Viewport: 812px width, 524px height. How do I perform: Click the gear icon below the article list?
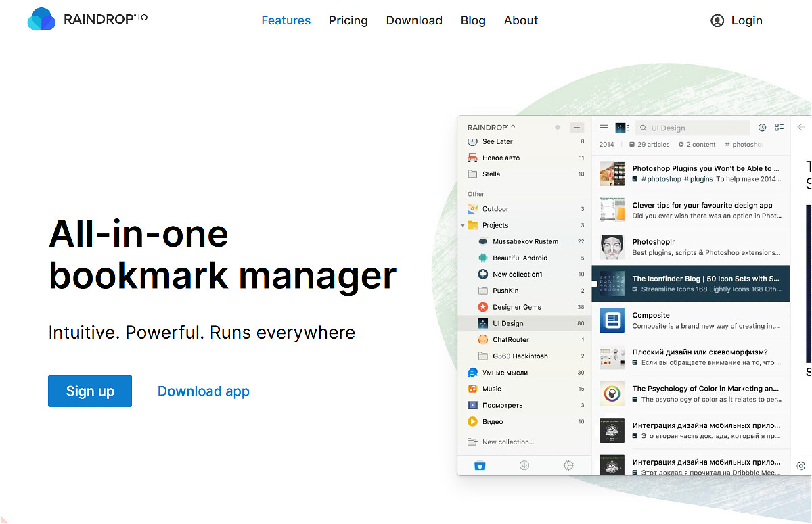tap(801, 466)
